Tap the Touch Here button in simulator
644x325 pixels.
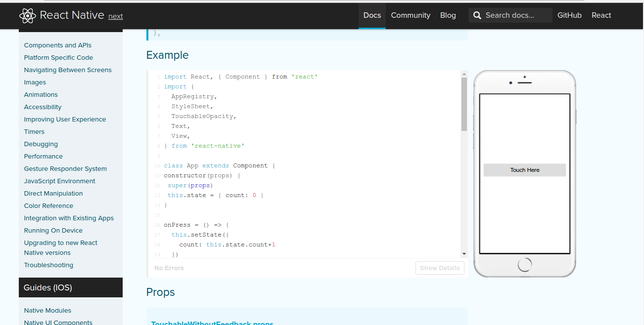pos(525,170)
